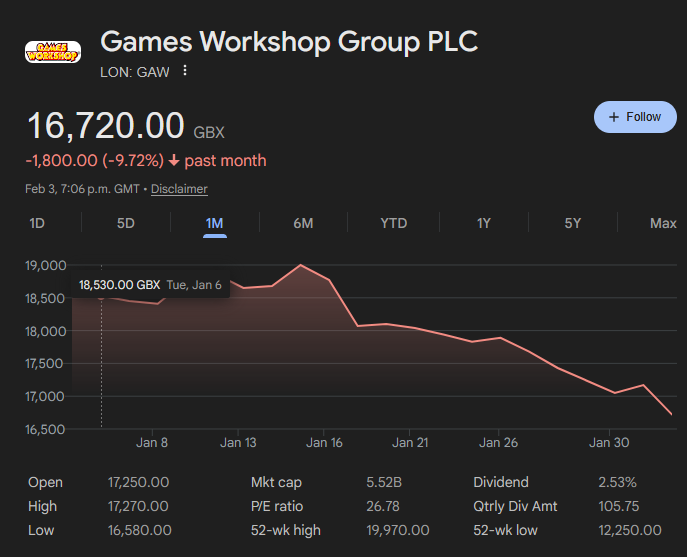
Task: Click the 17,500 y-axis label
Action: 44,364
